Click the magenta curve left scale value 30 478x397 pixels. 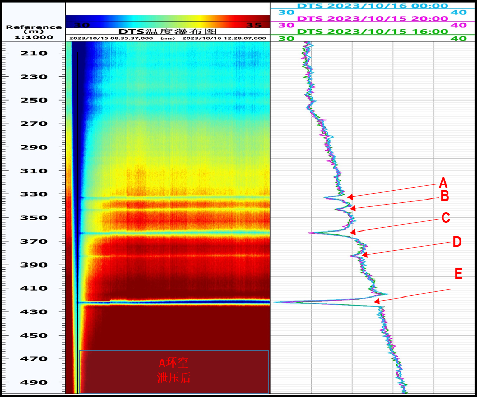click(x=286, y=25)
